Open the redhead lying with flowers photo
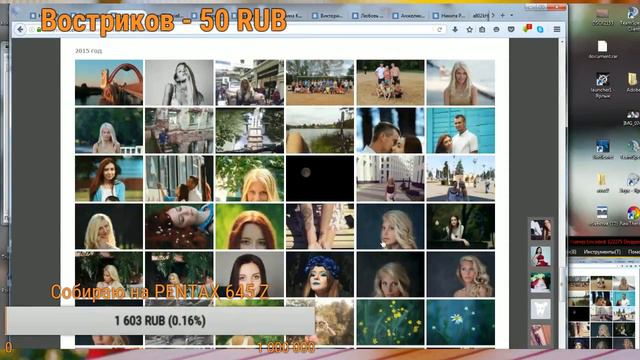 point(179,227)
